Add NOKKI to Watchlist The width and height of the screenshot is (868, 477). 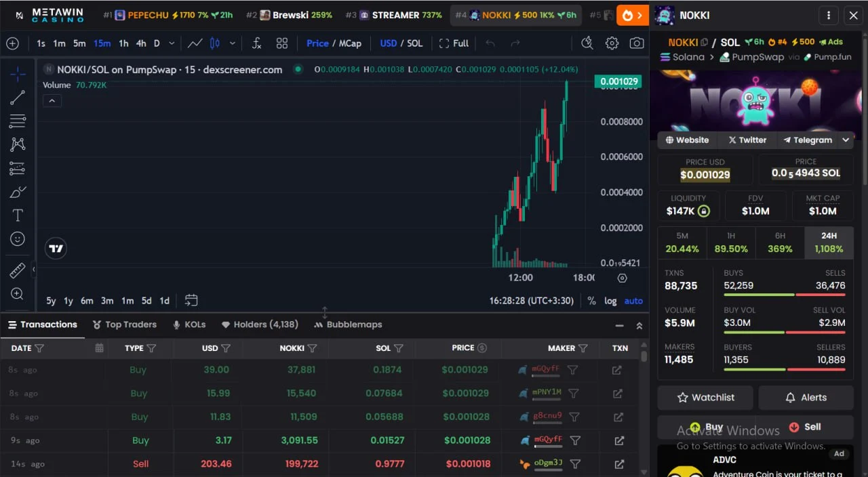point(705,398)
